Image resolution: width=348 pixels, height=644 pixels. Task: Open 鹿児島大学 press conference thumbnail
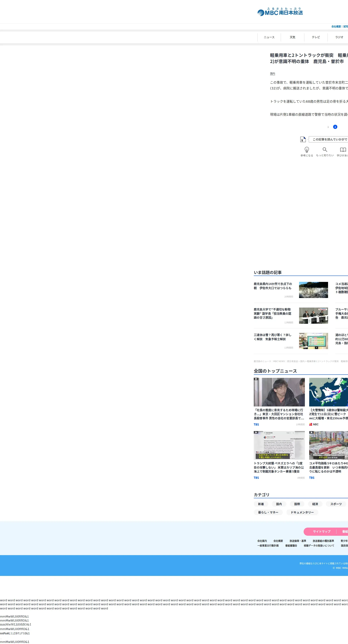tap(313, 316)
